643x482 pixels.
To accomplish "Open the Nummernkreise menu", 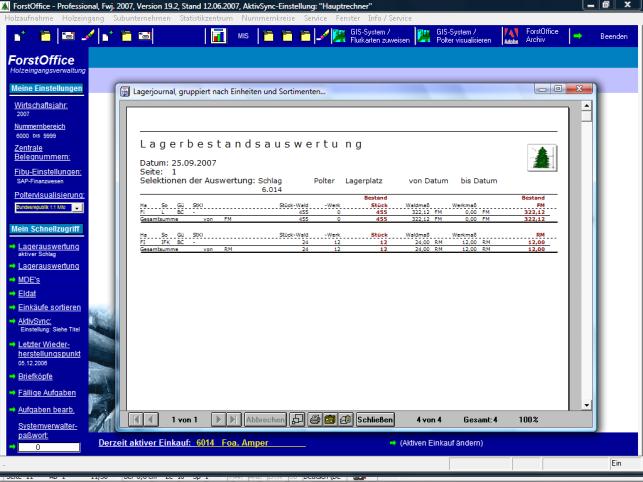I will [x=268, y=18].
